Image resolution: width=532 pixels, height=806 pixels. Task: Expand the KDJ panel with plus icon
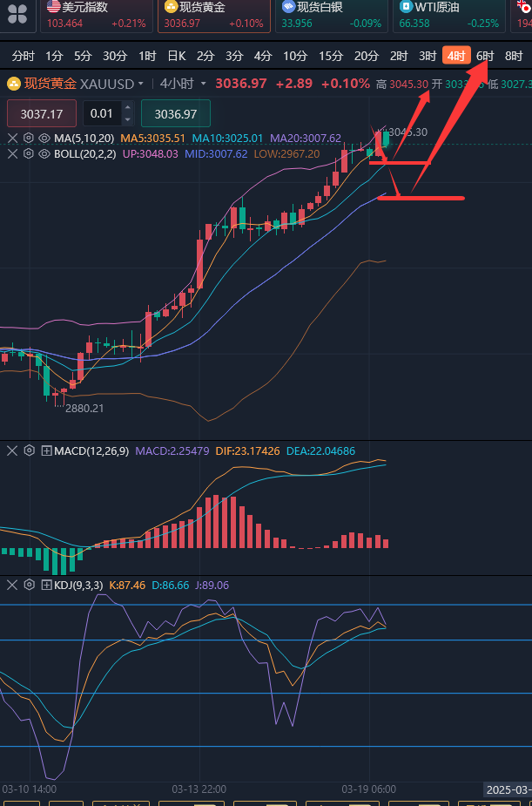(x=47, y=585)
